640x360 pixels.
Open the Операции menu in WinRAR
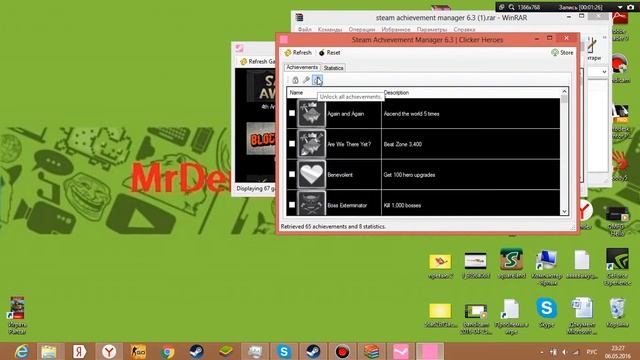[x=362, y=29]
